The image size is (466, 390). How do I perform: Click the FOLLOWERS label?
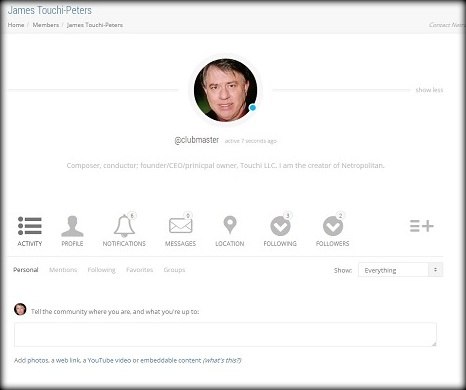click(333, 244)
